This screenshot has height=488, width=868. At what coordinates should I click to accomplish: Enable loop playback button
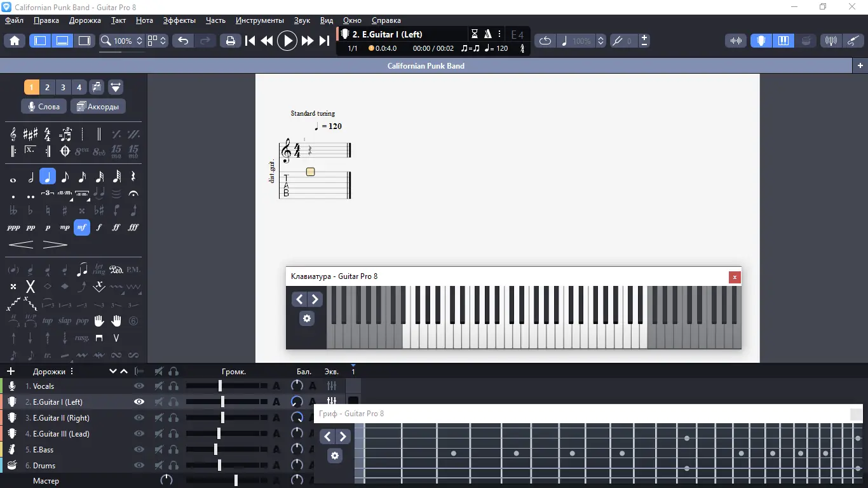[x=545, y=41]
